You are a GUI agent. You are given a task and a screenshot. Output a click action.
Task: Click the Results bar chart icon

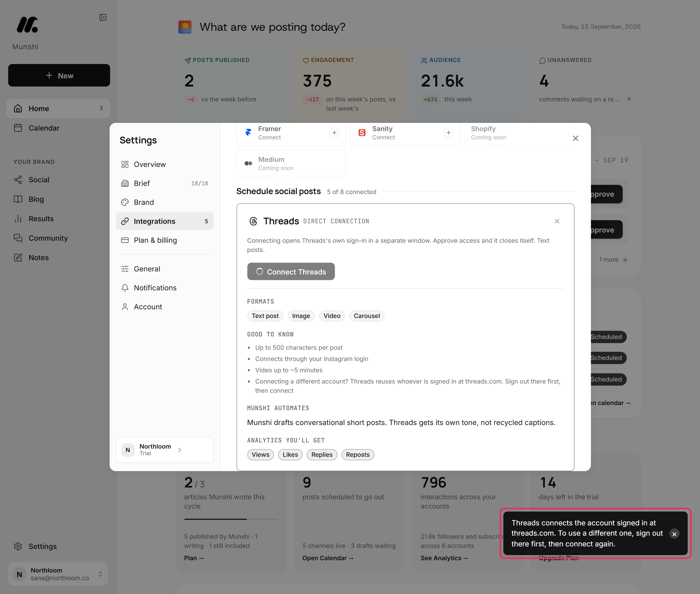(x=18, y=219)
